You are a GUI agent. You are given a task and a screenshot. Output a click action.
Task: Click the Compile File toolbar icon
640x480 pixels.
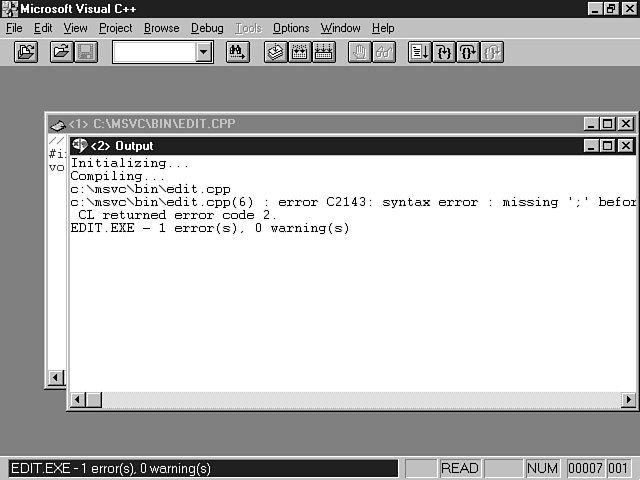[x=275, y=52]
